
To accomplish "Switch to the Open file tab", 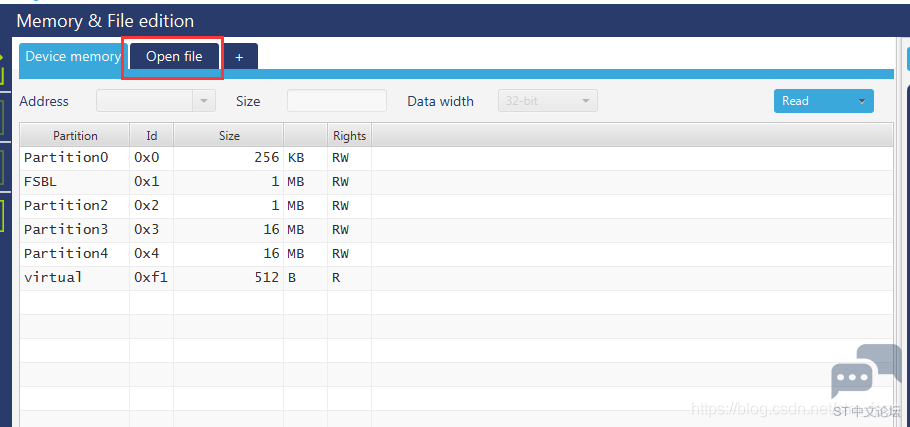I will (x=174, y=56).
